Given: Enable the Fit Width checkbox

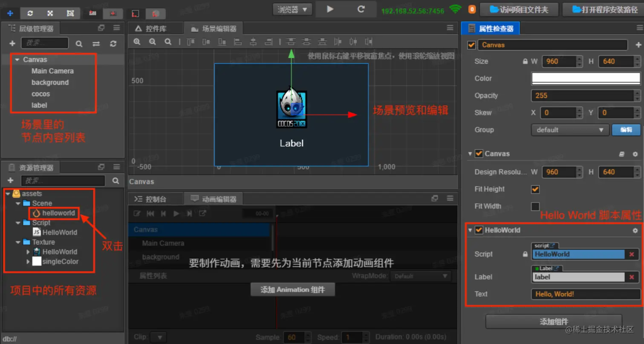Looking at the screenshot, I should 535,206.
